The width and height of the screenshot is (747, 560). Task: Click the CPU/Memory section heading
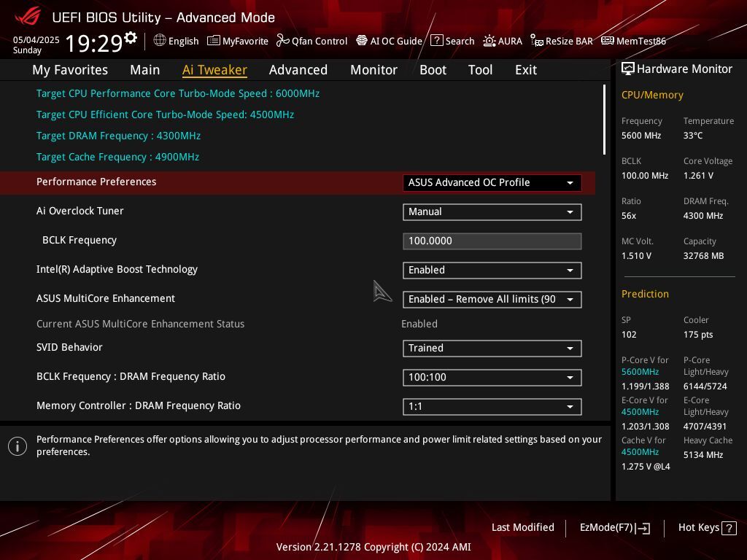(652, 95)
